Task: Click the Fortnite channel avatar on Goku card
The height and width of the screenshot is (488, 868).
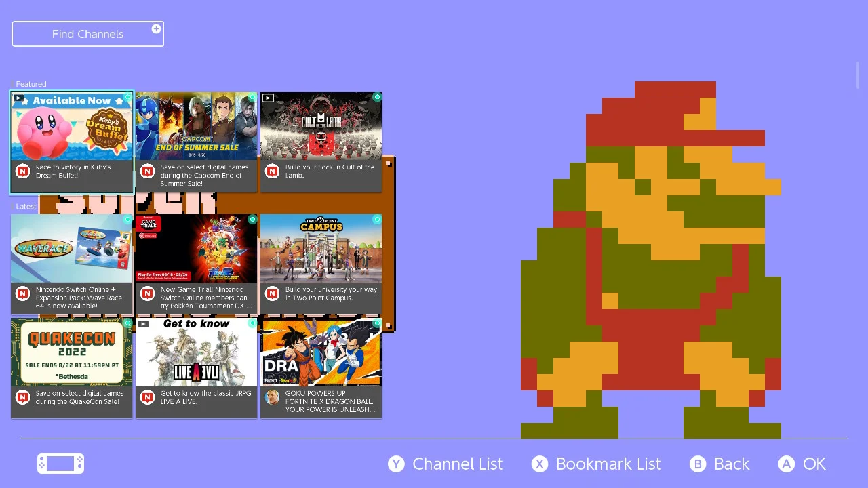Action: point(272,398)
